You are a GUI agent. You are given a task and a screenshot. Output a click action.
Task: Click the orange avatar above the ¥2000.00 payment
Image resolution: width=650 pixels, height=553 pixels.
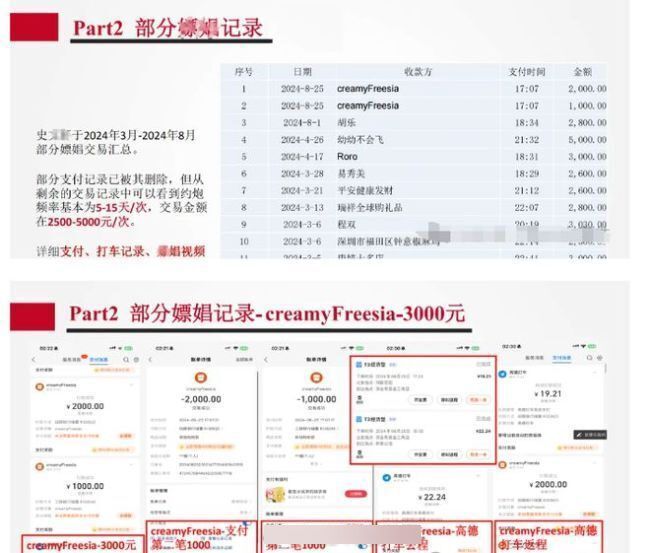pos(40,386)
